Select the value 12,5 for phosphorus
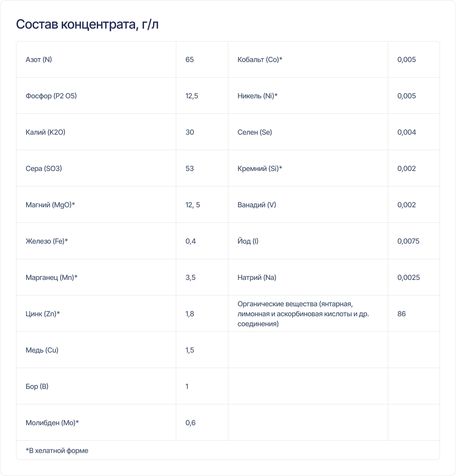Screen dimensions: 456x476 pyautogui.click(x=192, y=96)
